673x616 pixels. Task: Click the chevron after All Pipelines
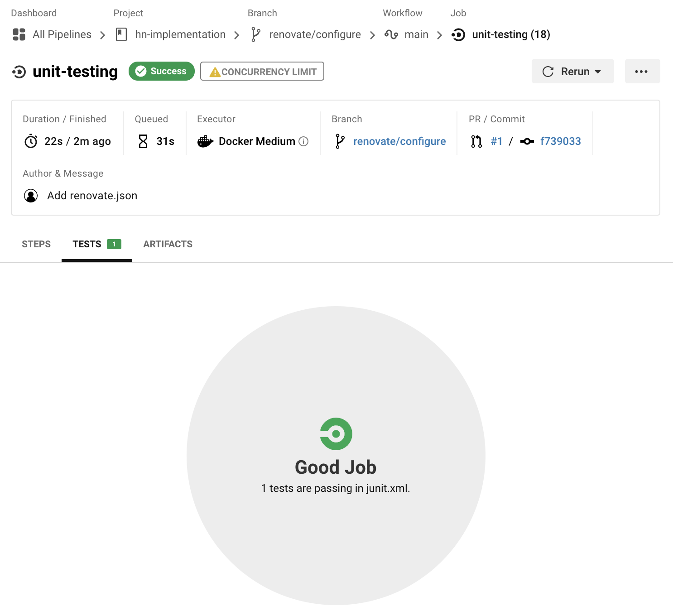pyautogui.click(x=103, y=35)
